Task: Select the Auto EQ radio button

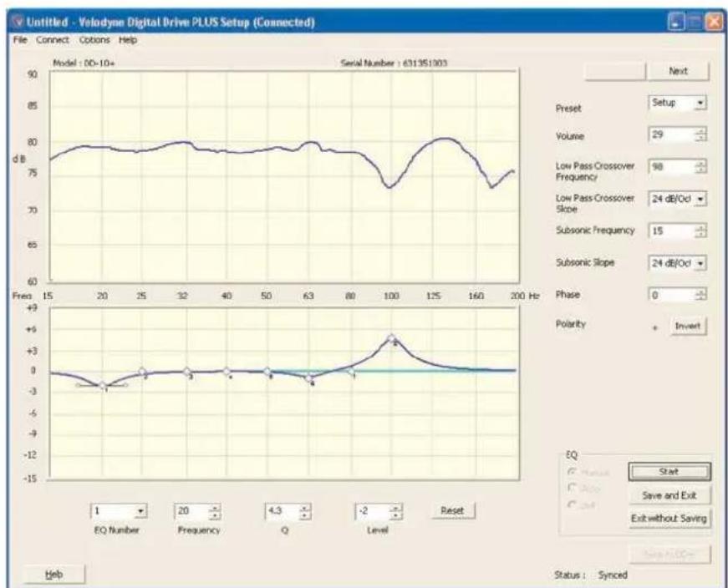Action: (572, 488)
